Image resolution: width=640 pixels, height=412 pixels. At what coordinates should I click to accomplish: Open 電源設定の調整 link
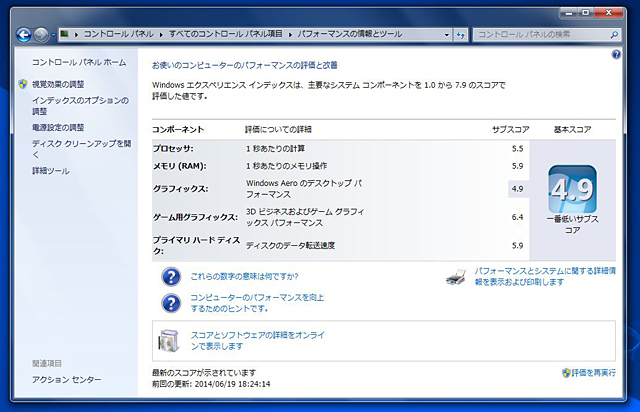tap(58, 127)
